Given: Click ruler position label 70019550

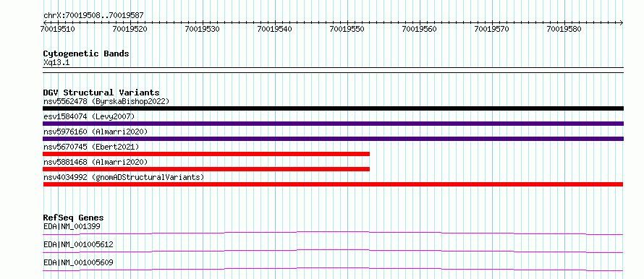Looking at the screenshot, I should click(x=347, y=30).
